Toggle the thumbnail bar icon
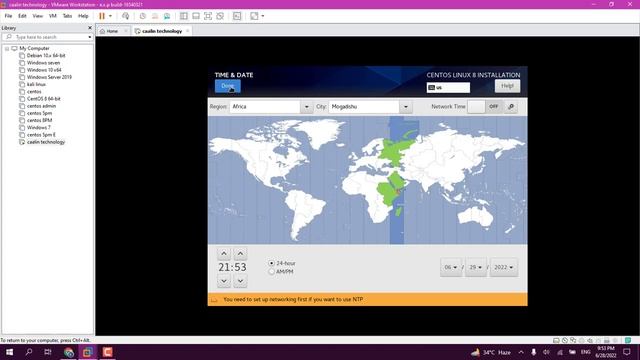This screenshot has height=360, width=640. [196, 16]
